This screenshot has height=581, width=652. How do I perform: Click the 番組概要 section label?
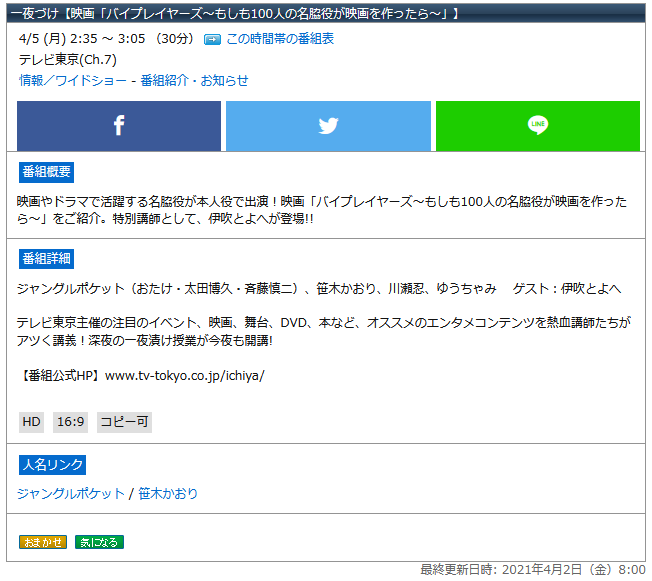click(x=47, y=172)
